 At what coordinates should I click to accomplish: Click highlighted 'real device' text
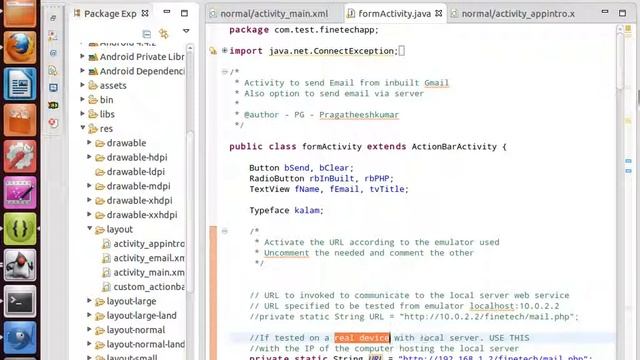pyautogui.click(x=362, y=338)
